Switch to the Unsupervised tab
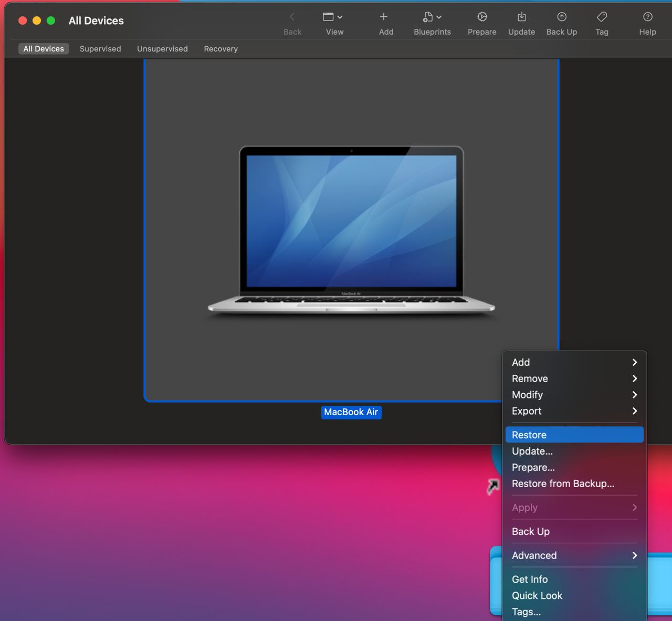Screen dimensions: 672x621 point(162,49)
